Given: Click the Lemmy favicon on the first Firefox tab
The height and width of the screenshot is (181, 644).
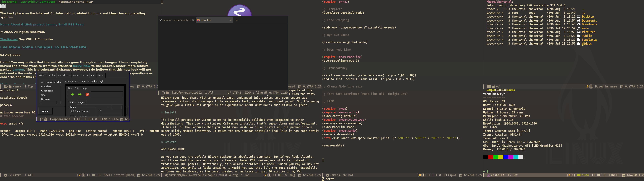Looking at the screenshot, I should click(x=160, y=20).
